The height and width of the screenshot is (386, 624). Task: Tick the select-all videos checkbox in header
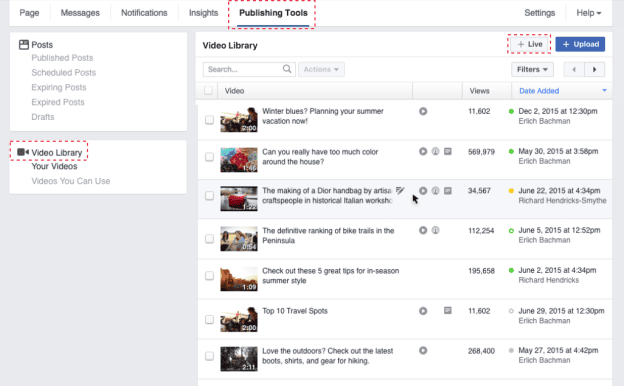coord(208,90)
